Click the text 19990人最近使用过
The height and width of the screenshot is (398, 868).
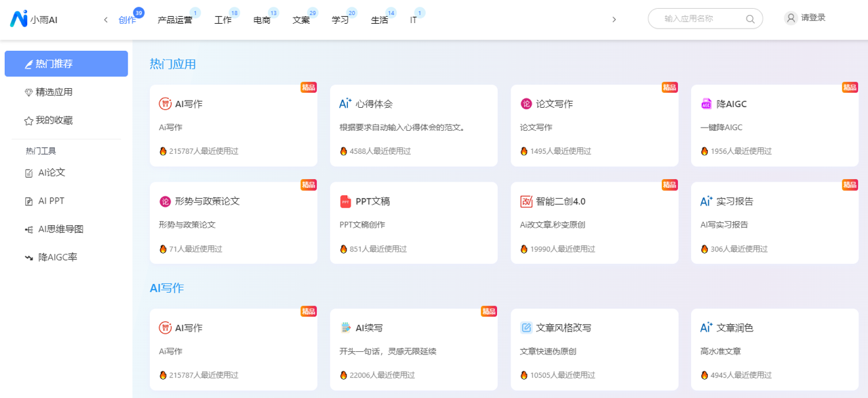pos(562,249)
